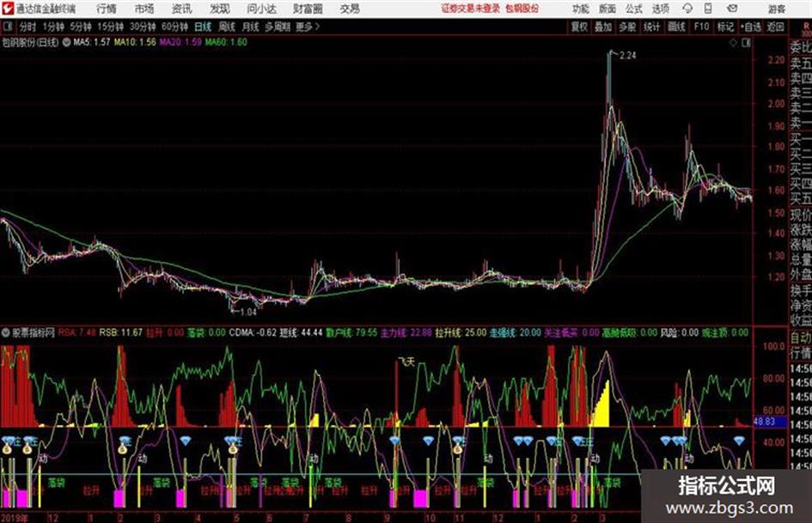Click the 多股 multi-stock button
This screenshot has width=812, height=523.
click(627, 27)
